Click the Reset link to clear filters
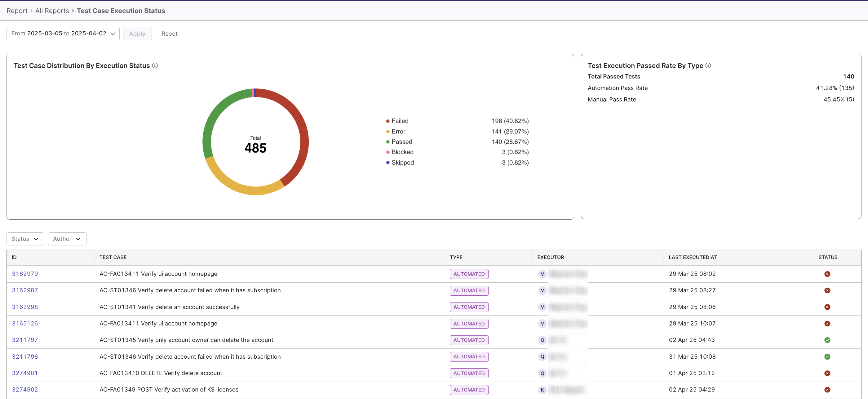This screenshot has height=399, width=868. (x=170, y=34)
